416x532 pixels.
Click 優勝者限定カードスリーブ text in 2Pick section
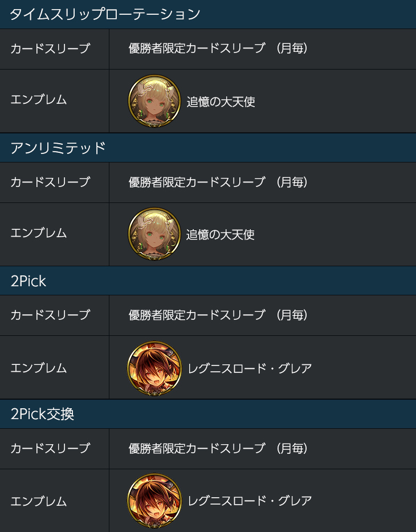[x=197, y=315]
